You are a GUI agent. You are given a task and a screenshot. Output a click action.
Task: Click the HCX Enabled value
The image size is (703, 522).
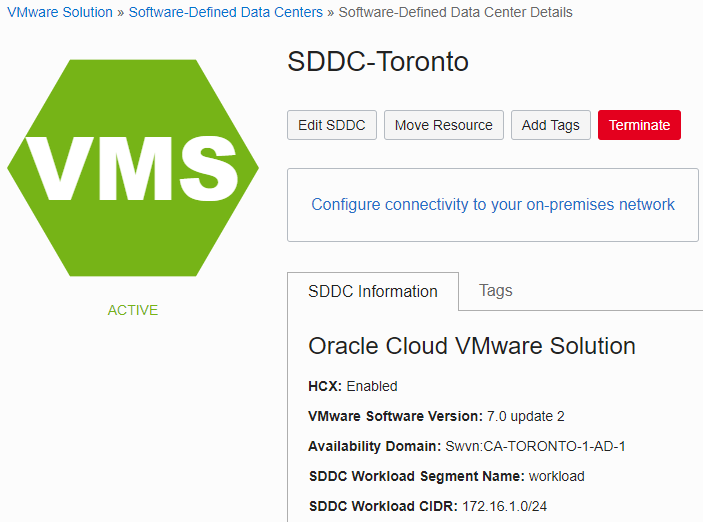coord(372,386)
